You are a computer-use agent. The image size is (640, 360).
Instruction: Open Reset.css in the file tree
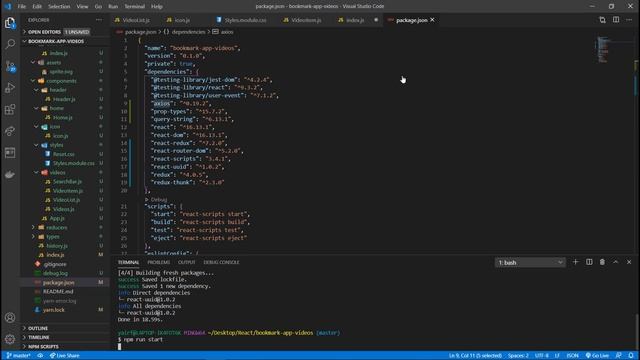[x=64, y=154]
